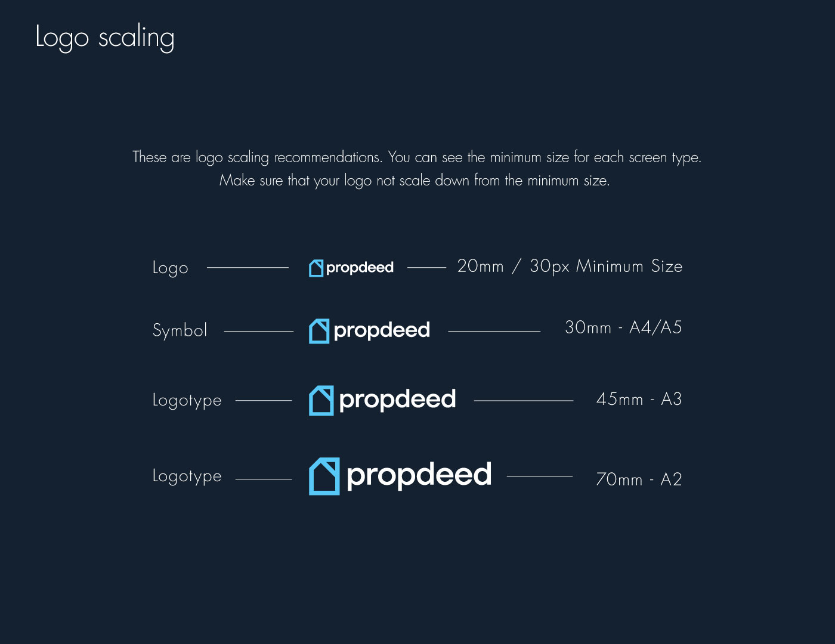Click the 'Make sure that your logo' sentence
The height and width of the screenshot is (644, 835).
[415, 181]
